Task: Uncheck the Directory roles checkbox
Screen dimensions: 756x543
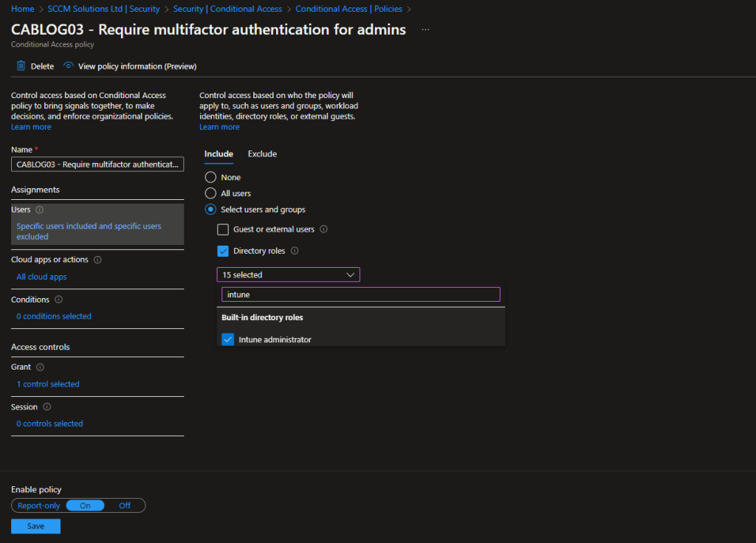Action: tap(223, 251)
